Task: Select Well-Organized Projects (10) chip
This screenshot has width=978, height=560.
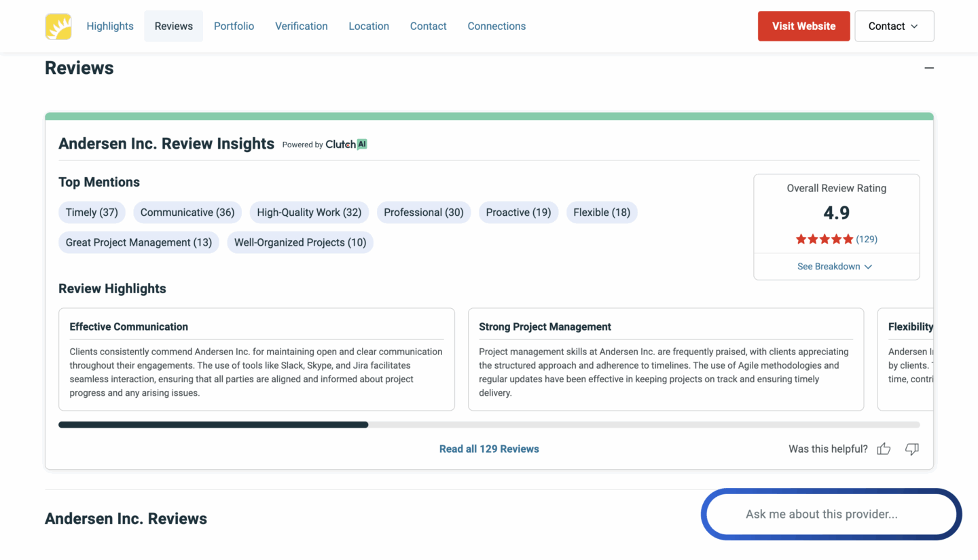Action: coord(300,242)
